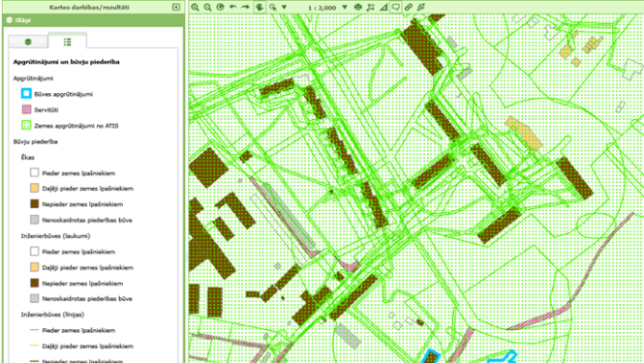Viewport: 644px width, 363px height.
Task: Go forward to next map view arrow
Action: [246, 7]
